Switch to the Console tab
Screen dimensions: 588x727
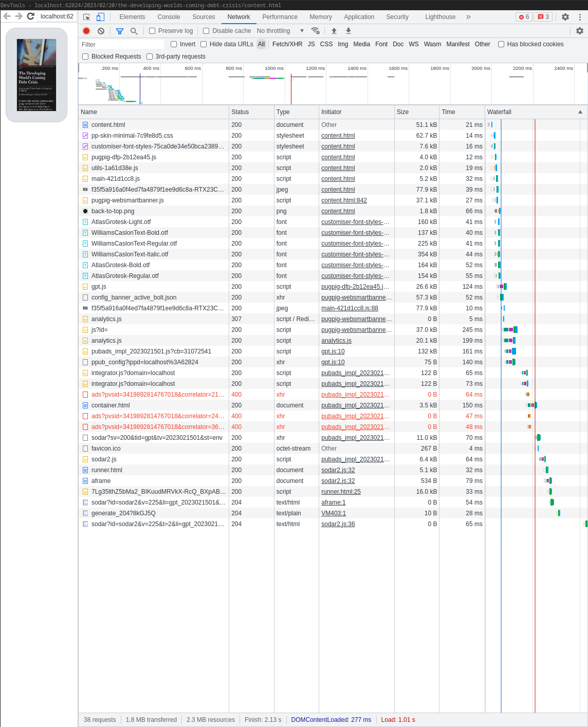(x=169, y=17)
